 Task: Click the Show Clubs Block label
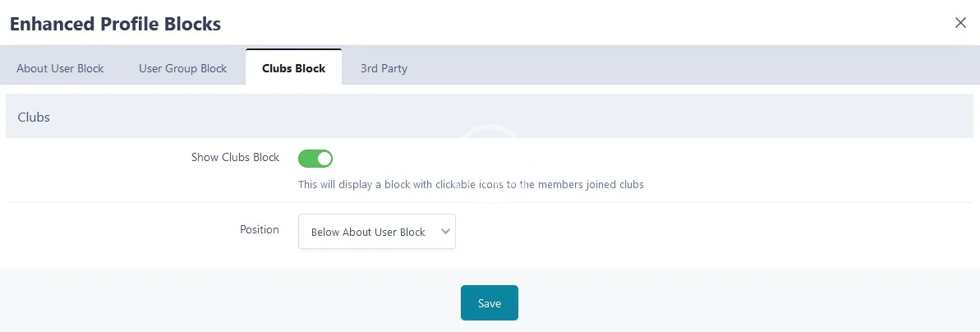click(x=235, y=157)
